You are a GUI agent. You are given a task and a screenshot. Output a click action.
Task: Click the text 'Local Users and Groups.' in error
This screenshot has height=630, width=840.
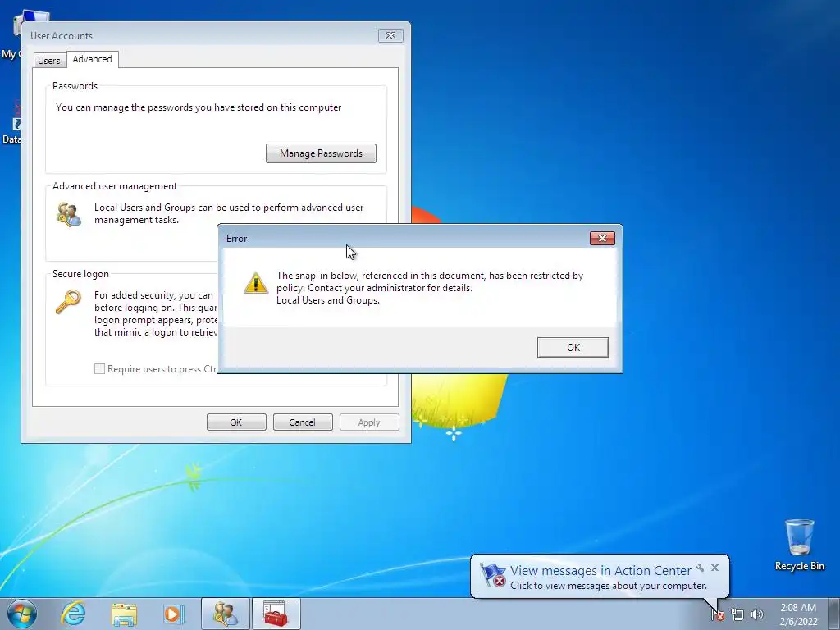(328, 300)
